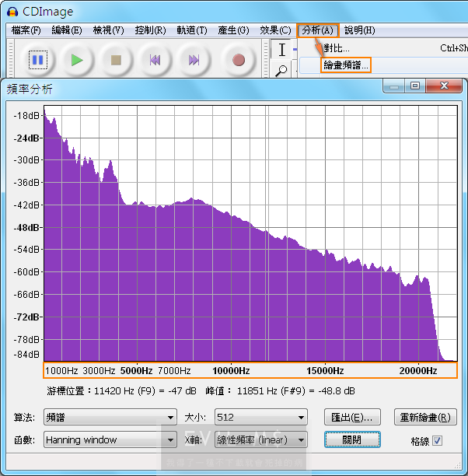Expand the 算法 algorithm dropdown
The image size is (468, 476).
(x=110, y=418)
